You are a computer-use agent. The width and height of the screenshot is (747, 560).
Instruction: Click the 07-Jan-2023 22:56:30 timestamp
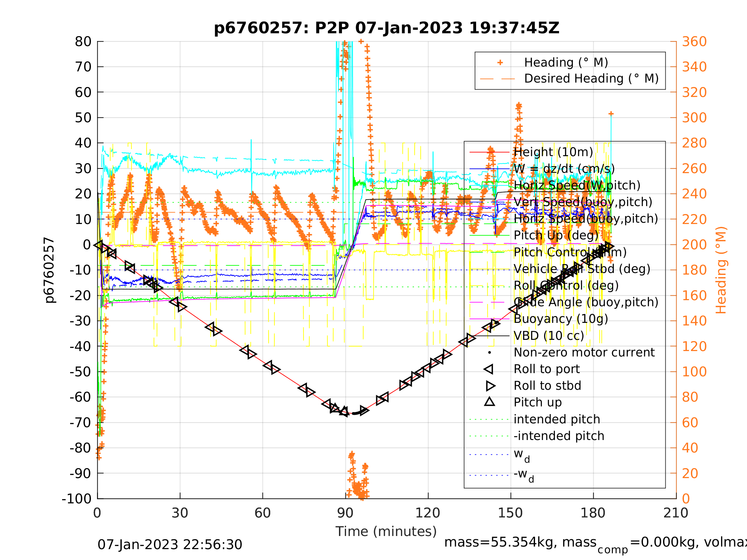click(x=170, y=544)
